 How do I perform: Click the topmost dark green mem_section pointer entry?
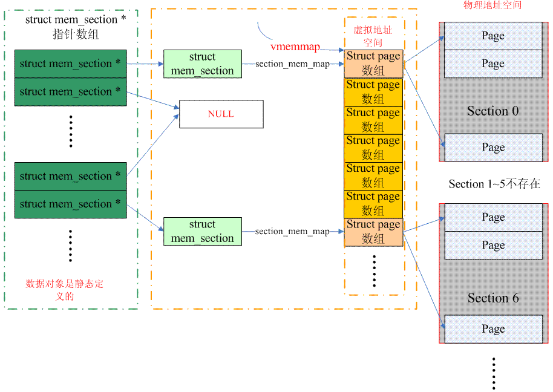(x=70, y=64)
